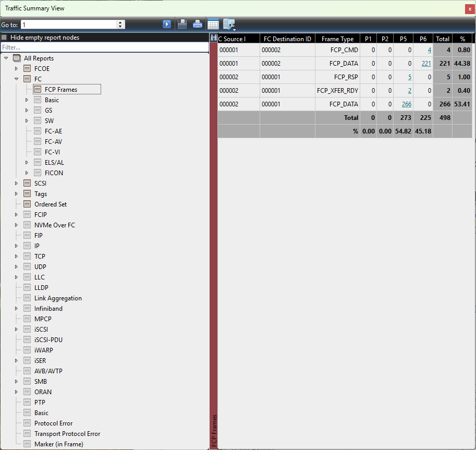
Task: Click the Filter text box
Action: click(x=105, y=47)
